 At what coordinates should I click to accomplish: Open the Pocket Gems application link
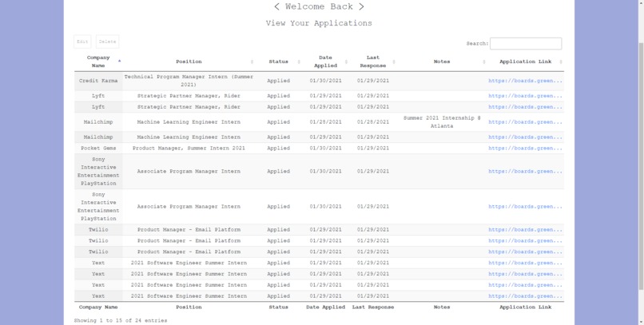pyautogui.click(x=525, y=149)
